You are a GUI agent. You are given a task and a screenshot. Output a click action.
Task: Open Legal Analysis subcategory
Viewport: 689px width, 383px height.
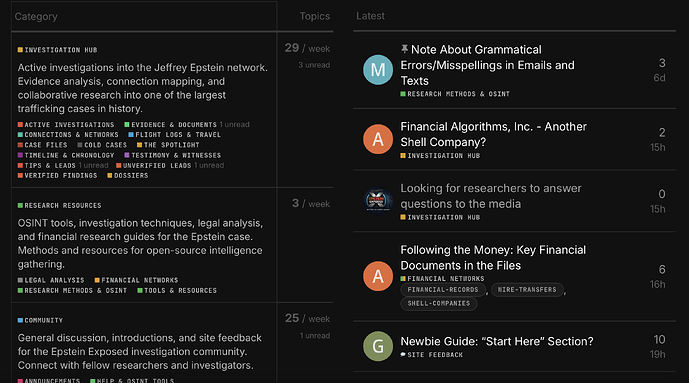[51, 280]
